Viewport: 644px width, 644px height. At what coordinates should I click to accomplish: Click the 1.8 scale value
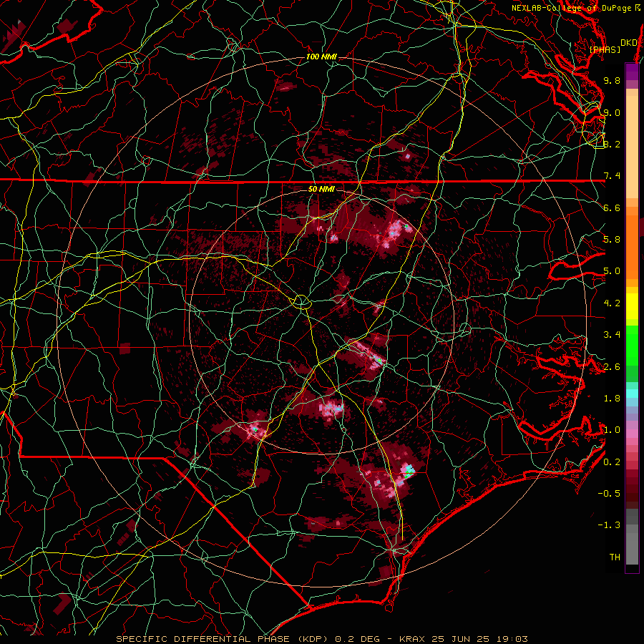(612, 399)
